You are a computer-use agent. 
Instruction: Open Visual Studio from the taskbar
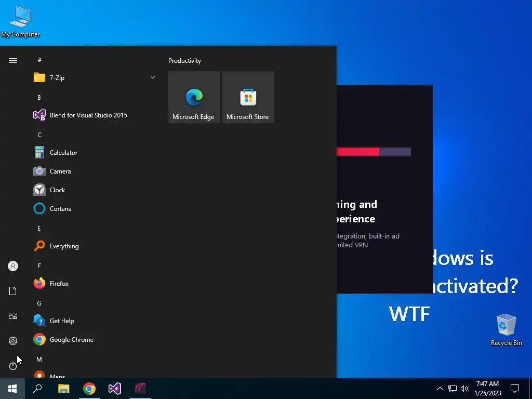115,389
